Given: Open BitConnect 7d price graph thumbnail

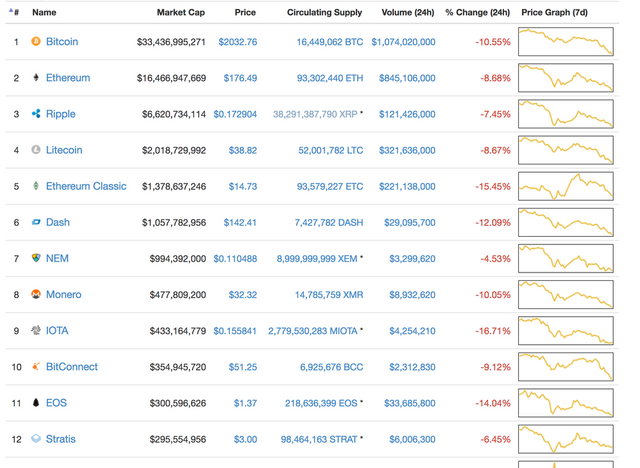Looking at the screenshot, I should 566,366.
